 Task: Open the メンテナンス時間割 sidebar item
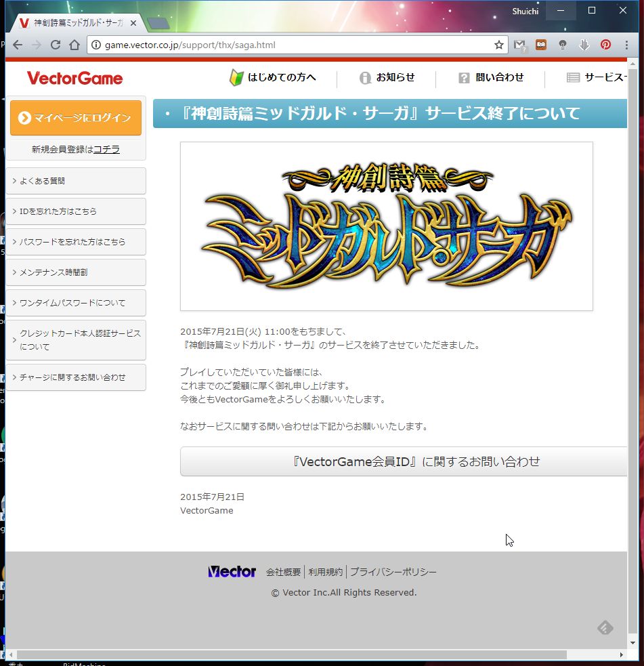click(x=76, y=272)
